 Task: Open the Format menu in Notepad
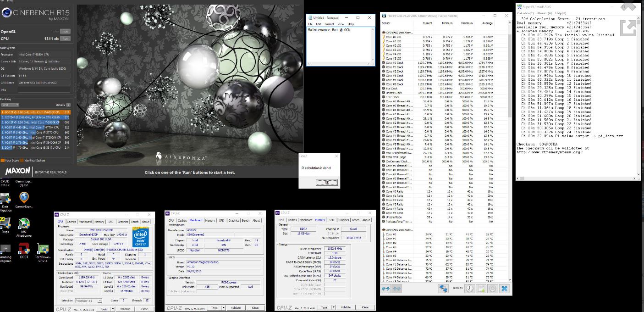(x=329, y=24)
